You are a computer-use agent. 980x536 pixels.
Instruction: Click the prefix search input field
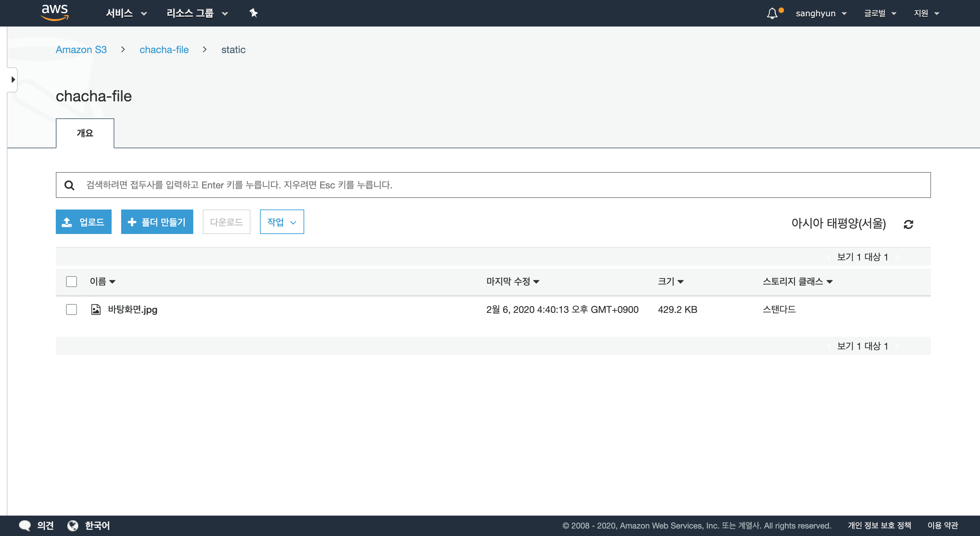pyautogui.click(x=494, y=185)
